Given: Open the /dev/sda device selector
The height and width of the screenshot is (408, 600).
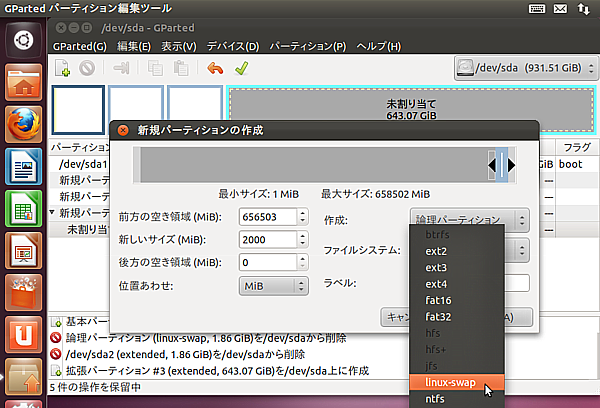Looking at the screenshot, I should 526,68.
